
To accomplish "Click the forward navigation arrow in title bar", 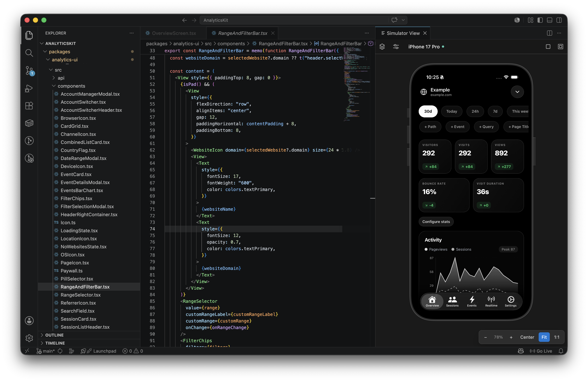I will tap(194, 20).
